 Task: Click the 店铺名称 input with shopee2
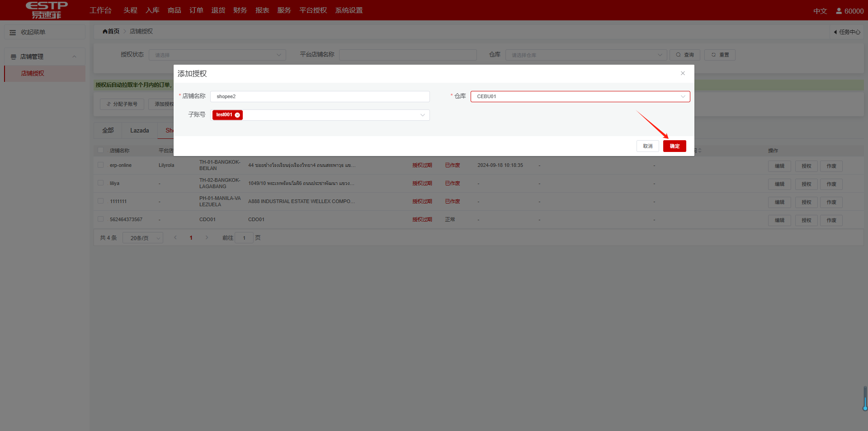320,96
